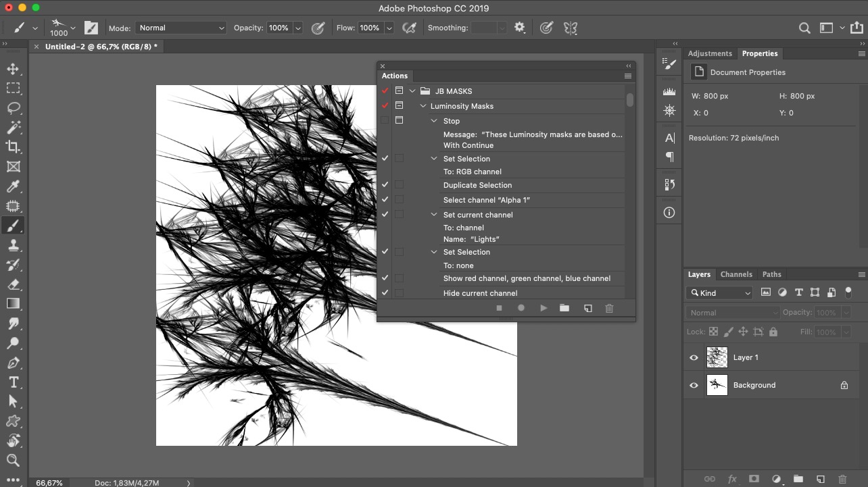Viewport: 868px width, 487px height.
Task: Click the Layer 1 thumbnail
Action: coord(717,357)
